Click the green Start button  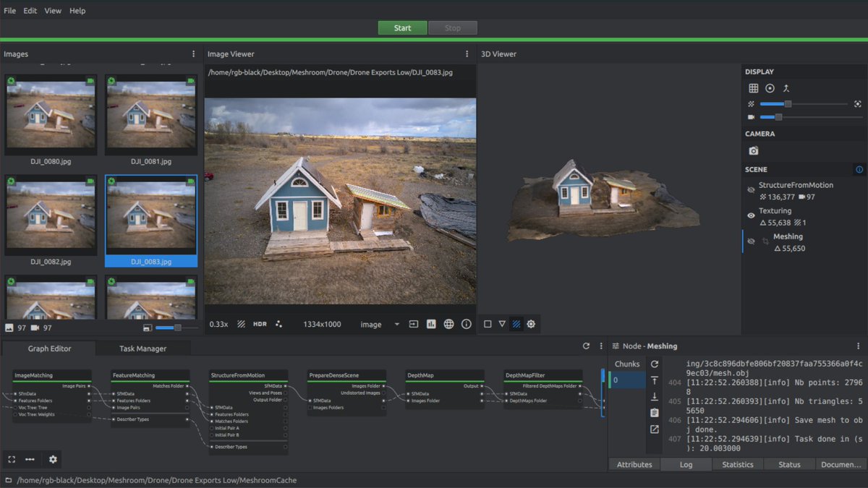tap(402, 28)
